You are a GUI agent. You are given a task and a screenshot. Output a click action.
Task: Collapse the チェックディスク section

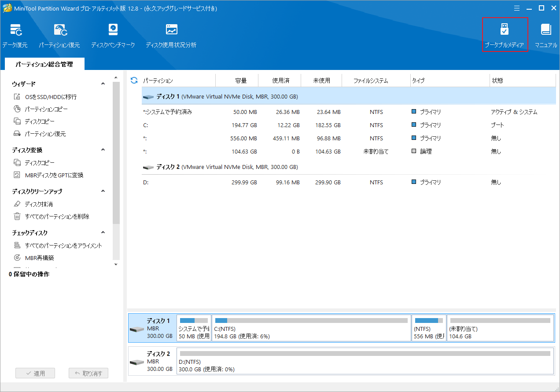pyautogui.click(x=103, y=232)
